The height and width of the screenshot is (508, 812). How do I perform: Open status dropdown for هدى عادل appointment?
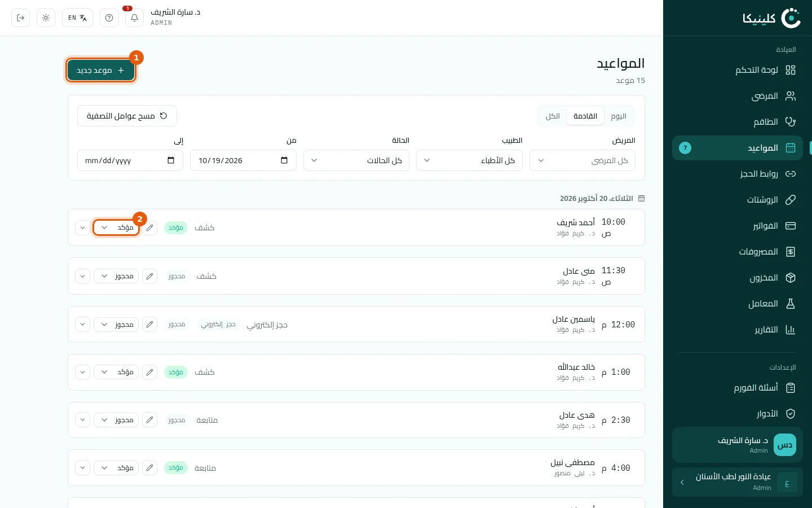point(116,420)
